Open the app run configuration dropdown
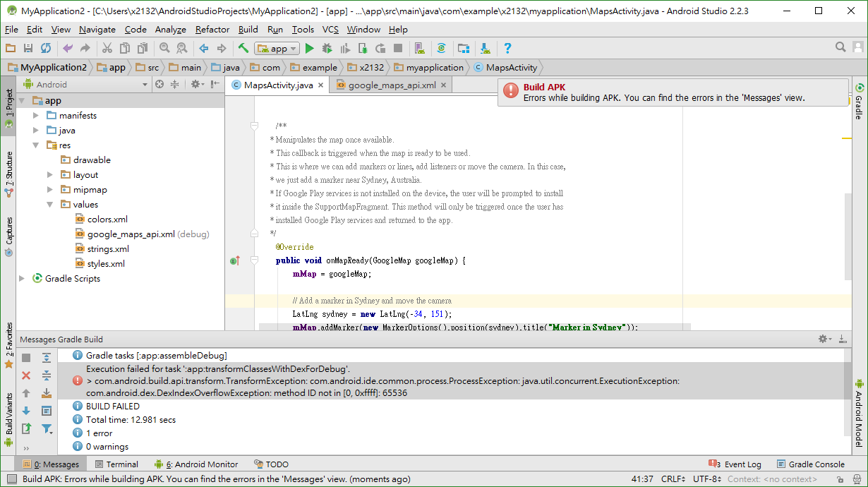 (277, 48)
